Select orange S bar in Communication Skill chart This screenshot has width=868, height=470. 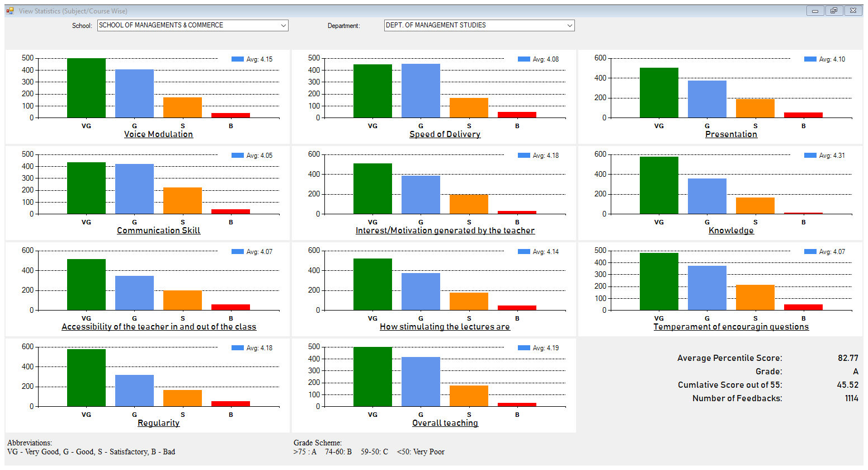pyautogui.click(x=182, y=200)
